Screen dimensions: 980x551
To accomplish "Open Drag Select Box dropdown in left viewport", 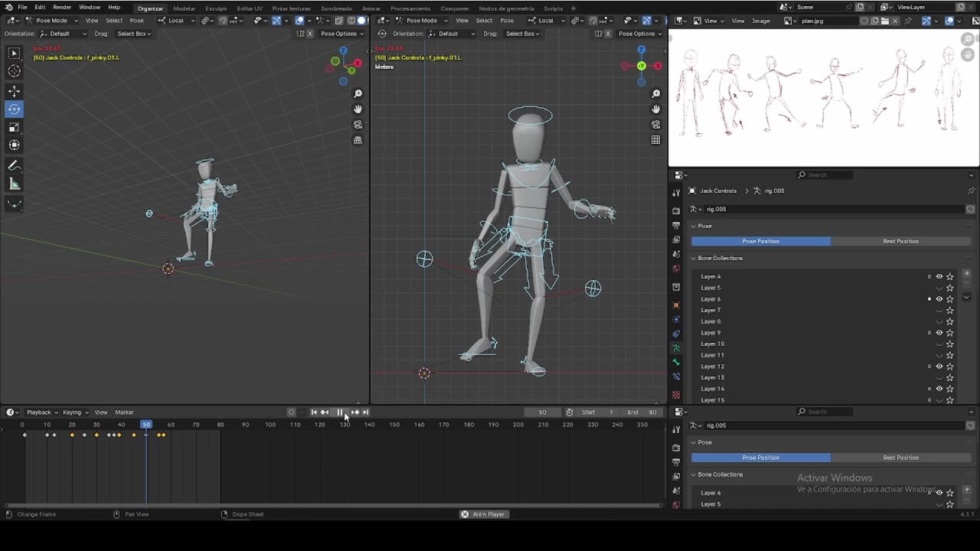I will pyautogui.click(x=134, y=34).
